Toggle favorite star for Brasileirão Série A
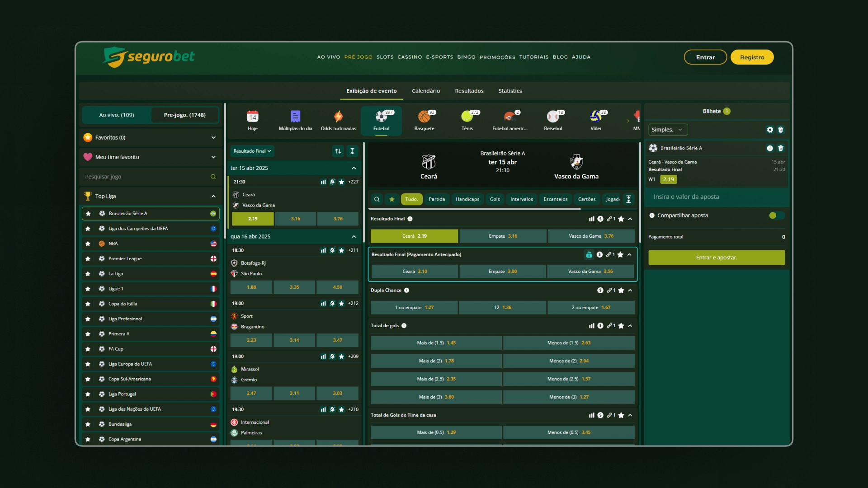This screenshot has height=488, width=868. click(89, 214)
